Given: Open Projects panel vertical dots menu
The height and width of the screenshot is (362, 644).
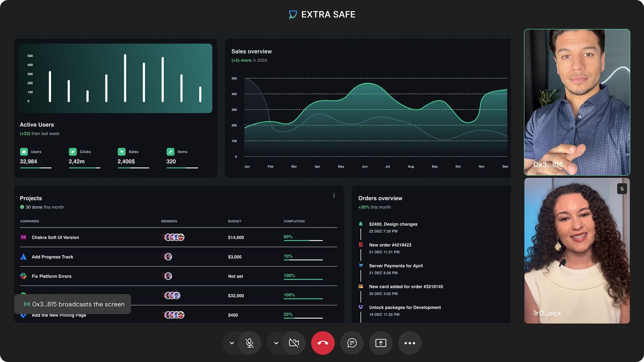Looking at the screenshot, I should click(334, 196).
